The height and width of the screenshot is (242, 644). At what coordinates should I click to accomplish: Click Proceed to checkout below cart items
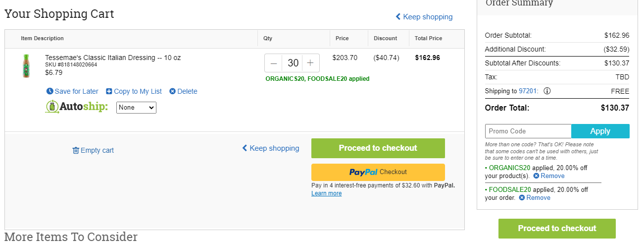(378, 148)
